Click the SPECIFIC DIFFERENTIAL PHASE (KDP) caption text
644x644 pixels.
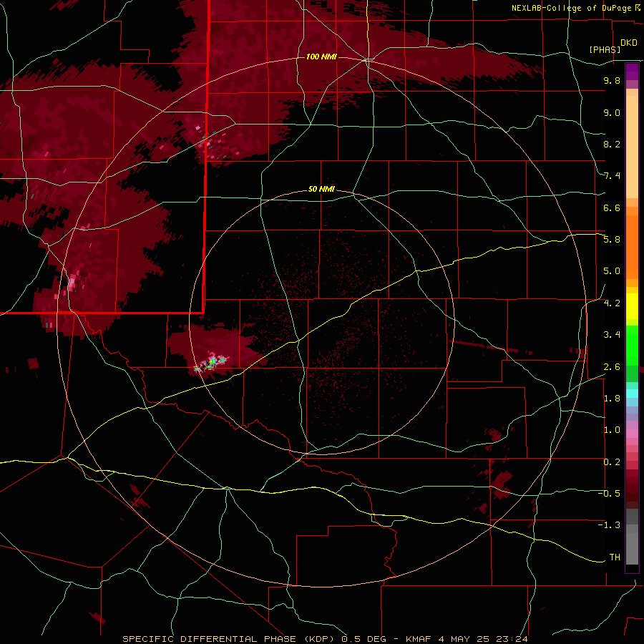tap(229, 639)
